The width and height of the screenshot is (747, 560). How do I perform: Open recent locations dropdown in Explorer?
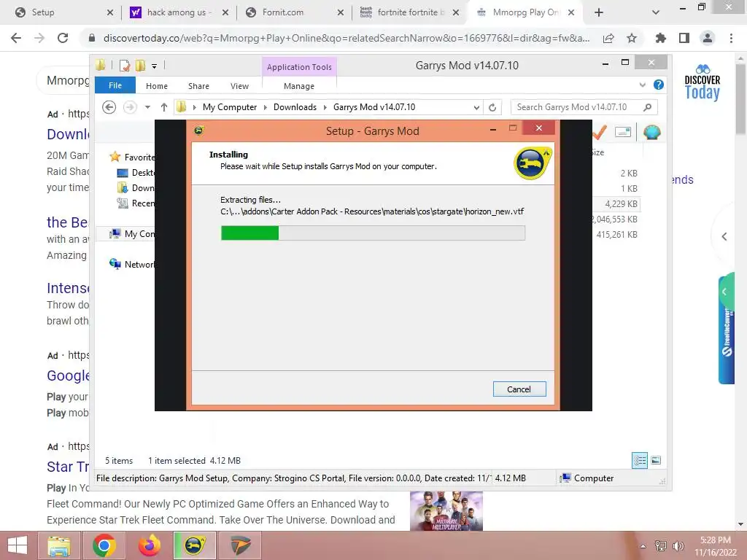coord(147,107)
